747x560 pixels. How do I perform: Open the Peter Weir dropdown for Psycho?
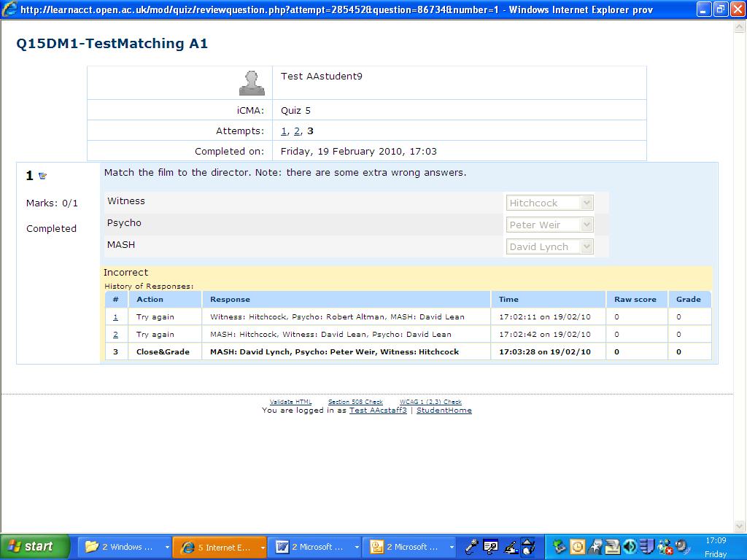click(550, 225)
